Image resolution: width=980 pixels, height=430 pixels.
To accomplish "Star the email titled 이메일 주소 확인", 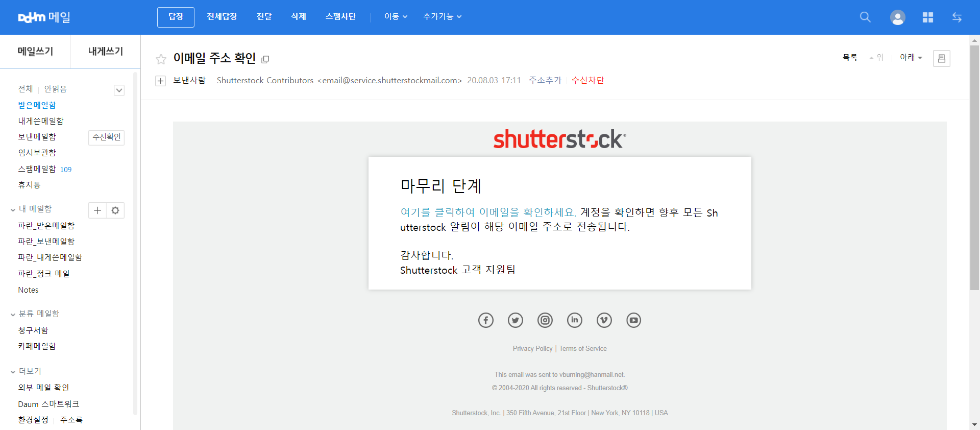I will [161, 59].
